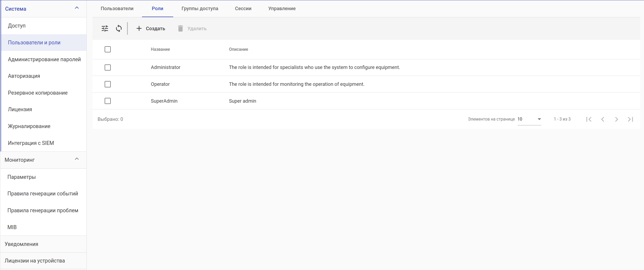Click the plus icon to create role
644x270 pixels.
(139, 28)
